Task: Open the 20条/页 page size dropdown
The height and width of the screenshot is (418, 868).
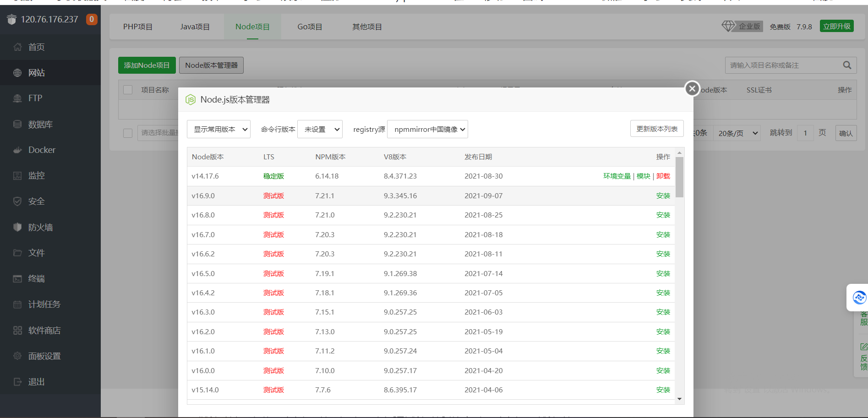Action: (737, 133)
